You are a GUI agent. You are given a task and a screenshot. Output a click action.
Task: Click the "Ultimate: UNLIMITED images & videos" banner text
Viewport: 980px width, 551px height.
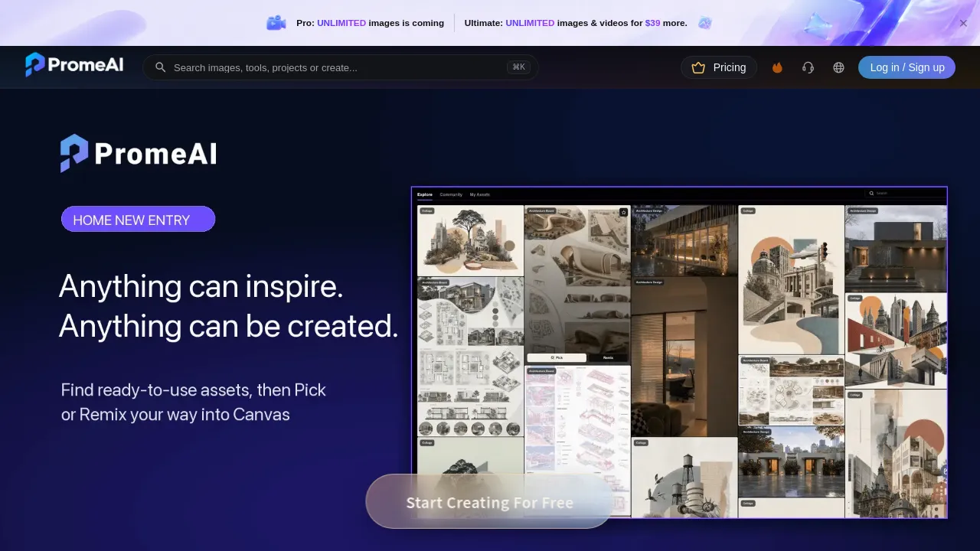(x=576, y=23)
